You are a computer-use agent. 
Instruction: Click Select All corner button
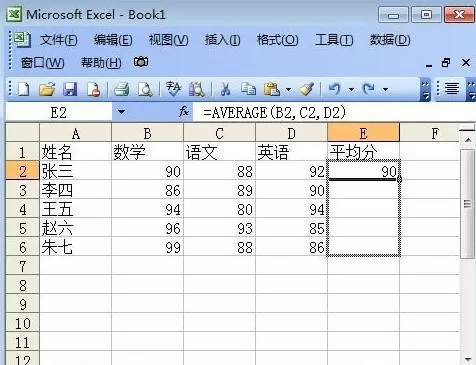tap(23, 133)
